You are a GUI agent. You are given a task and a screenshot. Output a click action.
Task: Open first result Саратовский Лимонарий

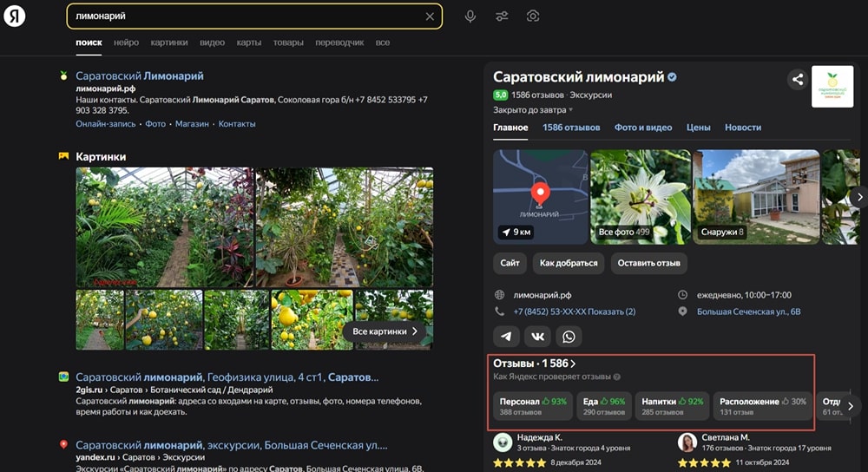coord(140,75)
